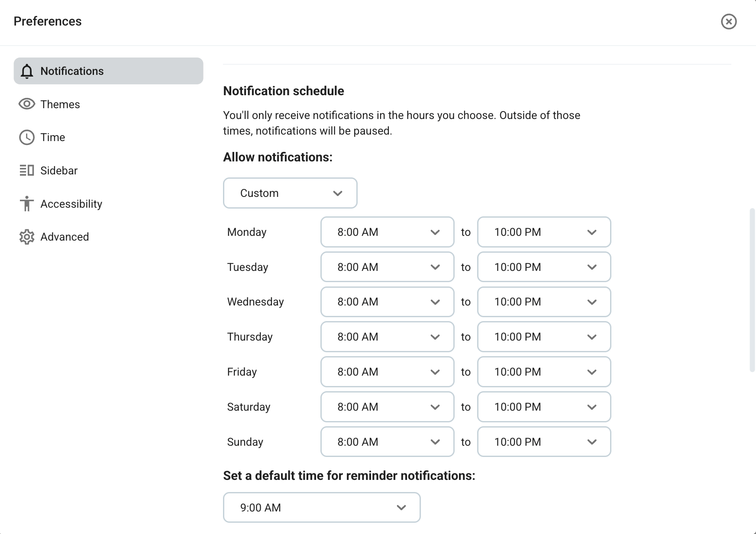
Task: Open the Notifications preferences tab
Action: pyautogui.click(x=108, y=71)
